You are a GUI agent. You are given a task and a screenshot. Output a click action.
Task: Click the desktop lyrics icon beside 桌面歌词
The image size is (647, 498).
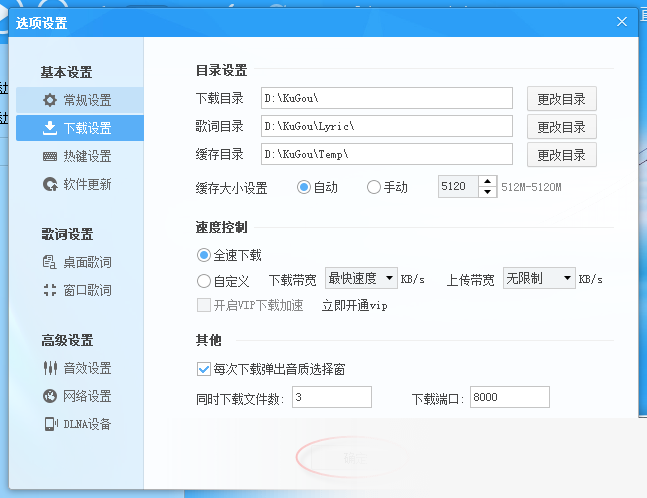50,262
